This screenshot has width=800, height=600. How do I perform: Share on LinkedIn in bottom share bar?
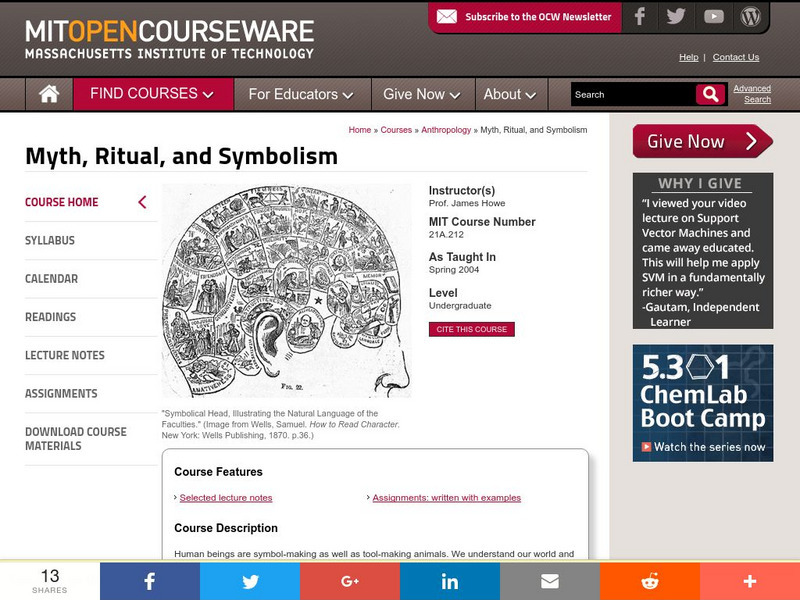coord(449,581)
